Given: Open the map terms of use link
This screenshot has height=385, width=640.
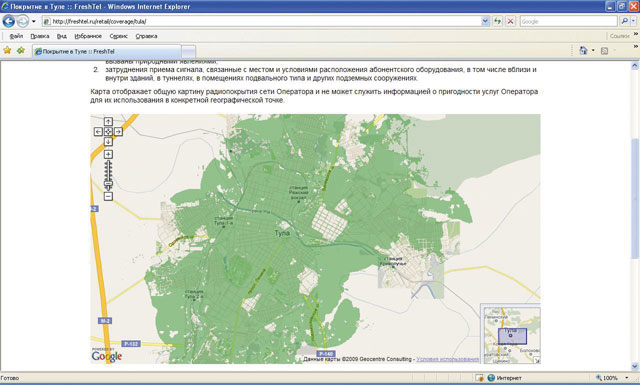Looking at the screenshot, I should (x=448, y=359).
